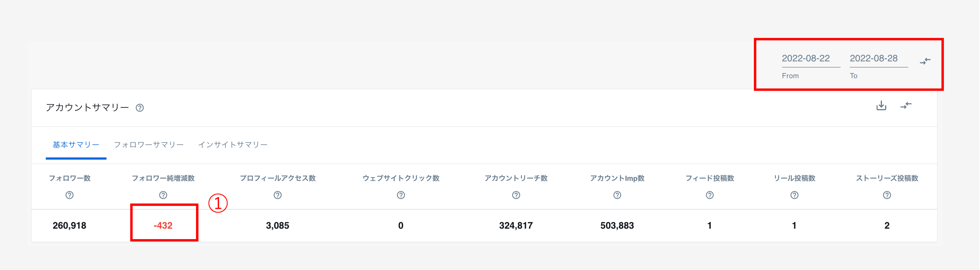
Task: Switch to the インサイトサマリー tab
Action: (x=233, y=145)
